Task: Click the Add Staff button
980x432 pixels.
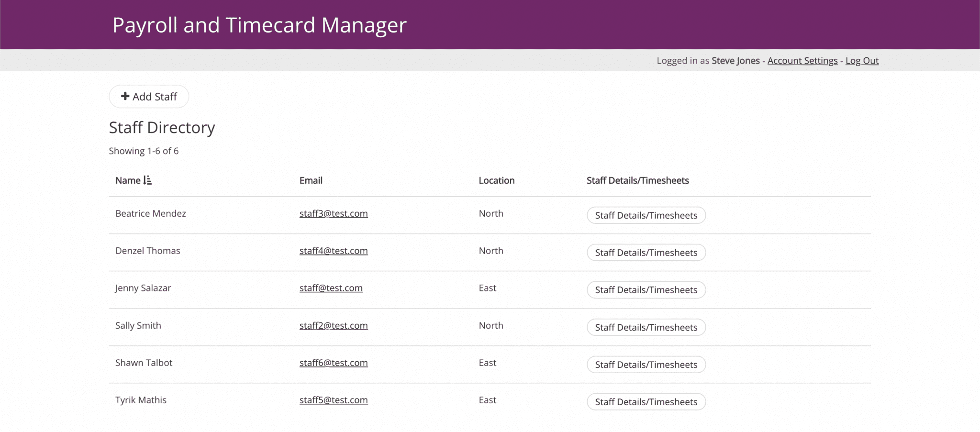Action: tap(149, 96)
